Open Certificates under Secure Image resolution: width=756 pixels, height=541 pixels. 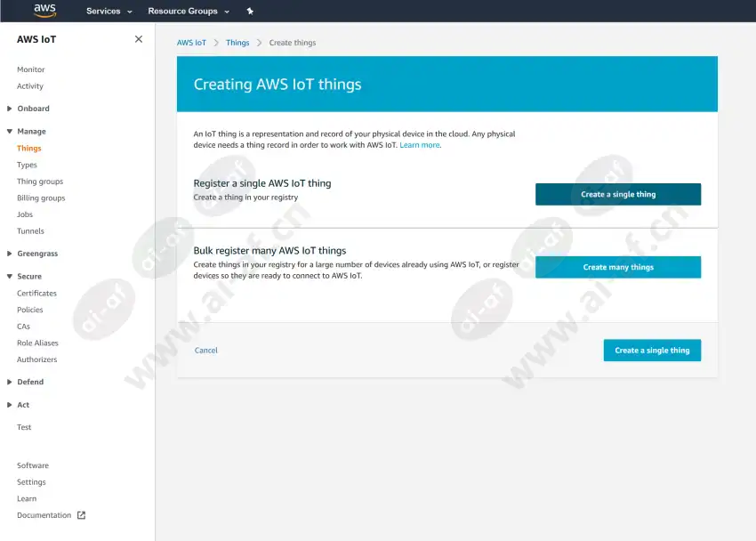(36, 293)
